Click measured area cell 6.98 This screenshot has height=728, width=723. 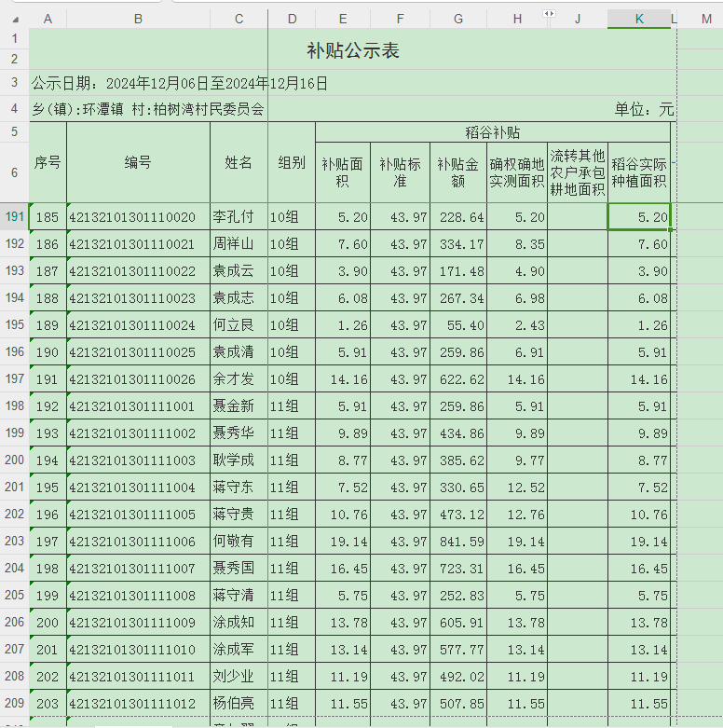tap(517, 297)
